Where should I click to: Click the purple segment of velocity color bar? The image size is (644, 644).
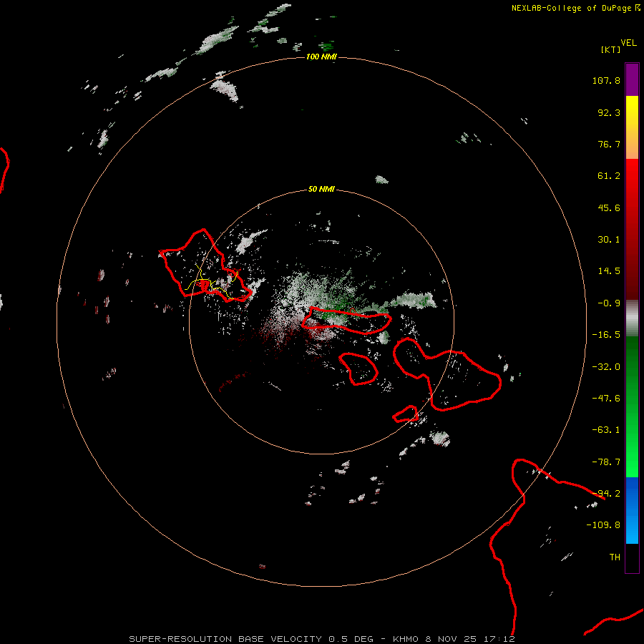632,79
